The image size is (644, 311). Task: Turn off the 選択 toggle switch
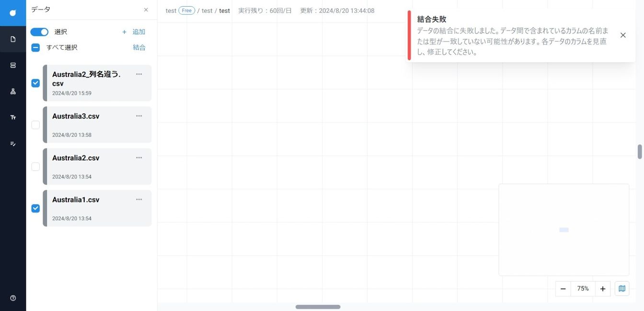tap(39, 32)
